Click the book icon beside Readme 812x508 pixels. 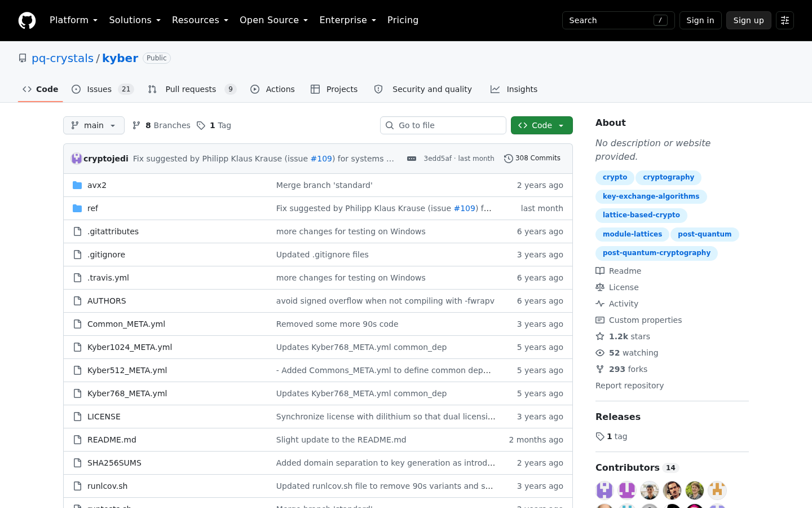click(600, 271)
